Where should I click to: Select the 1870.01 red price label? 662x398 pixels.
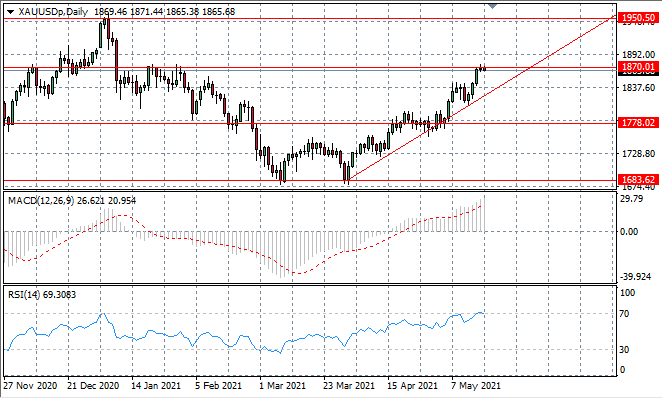638,67
